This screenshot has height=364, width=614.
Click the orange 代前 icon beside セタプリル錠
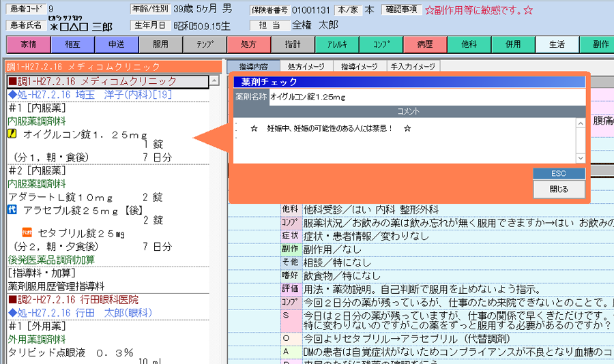(27, 232)
